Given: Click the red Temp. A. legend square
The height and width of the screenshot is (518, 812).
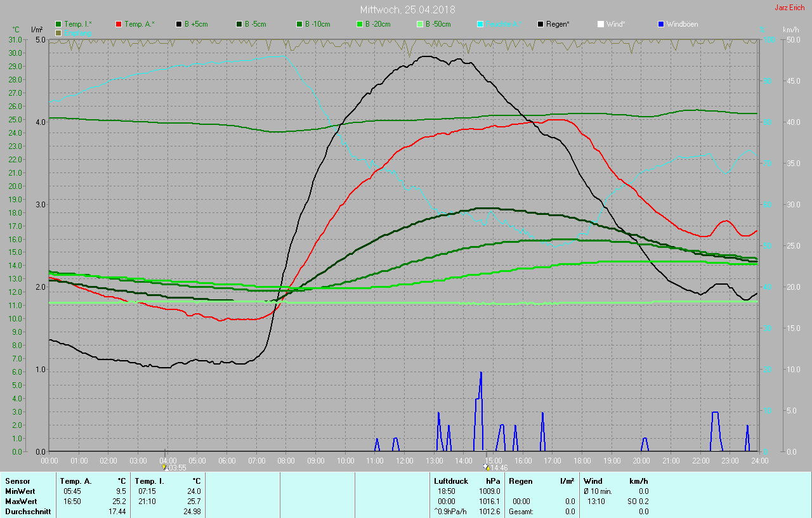Looking at the screenshot, I should coord(119,24).
